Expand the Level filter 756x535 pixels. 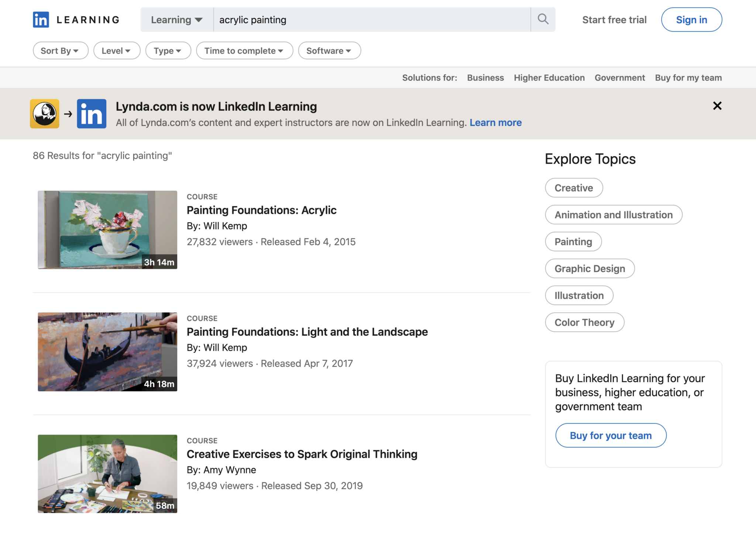[116, 51]
